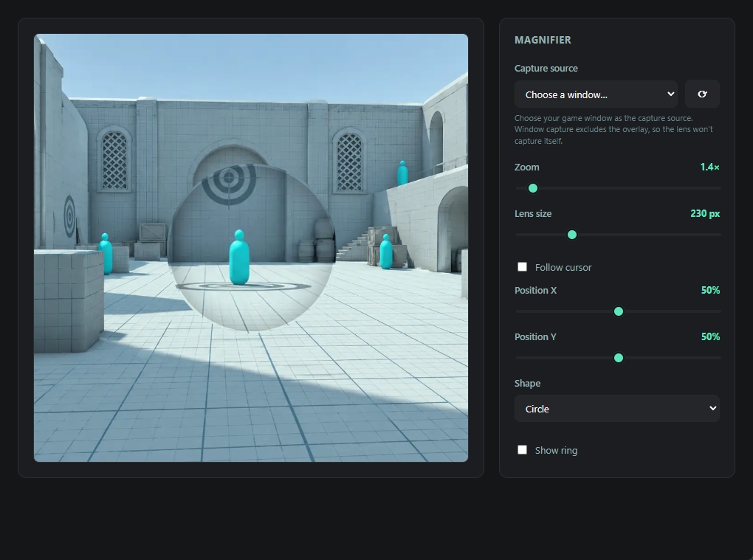Click the Position X slider handle
753x560 pixels.
pyautogui.click(x=619, y=311)
